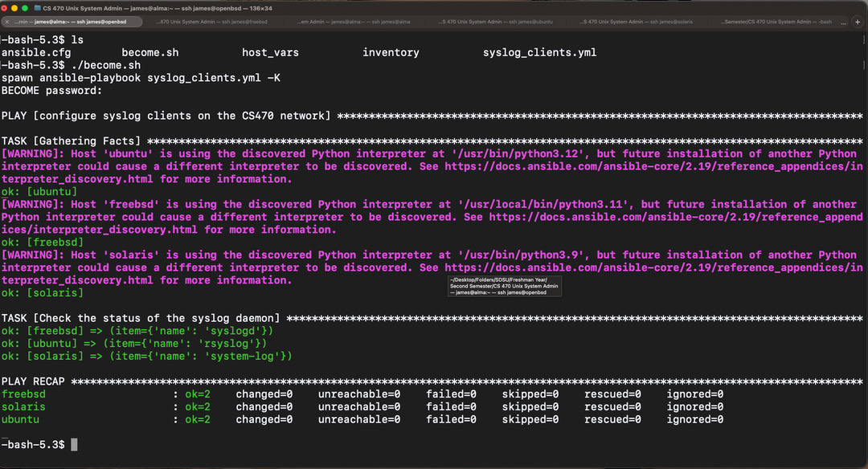868x469 pixels.
Task: Add a new terminal tab with plus button
Action: (858, 22)
